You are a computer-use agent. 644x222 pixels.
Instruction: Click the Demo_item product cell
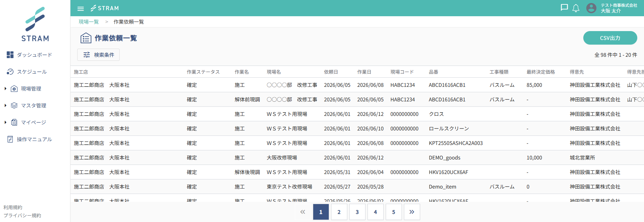pos(442,187)
